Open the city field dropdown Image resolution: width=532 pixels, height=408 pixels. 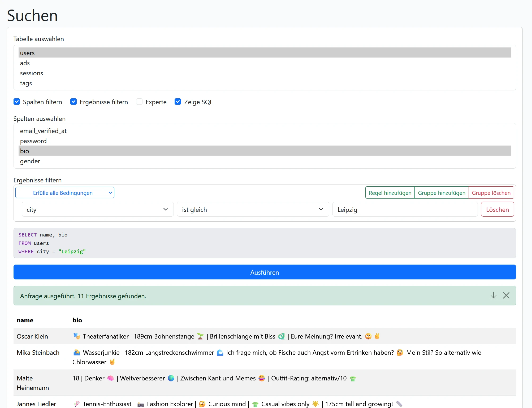point(98,209)
